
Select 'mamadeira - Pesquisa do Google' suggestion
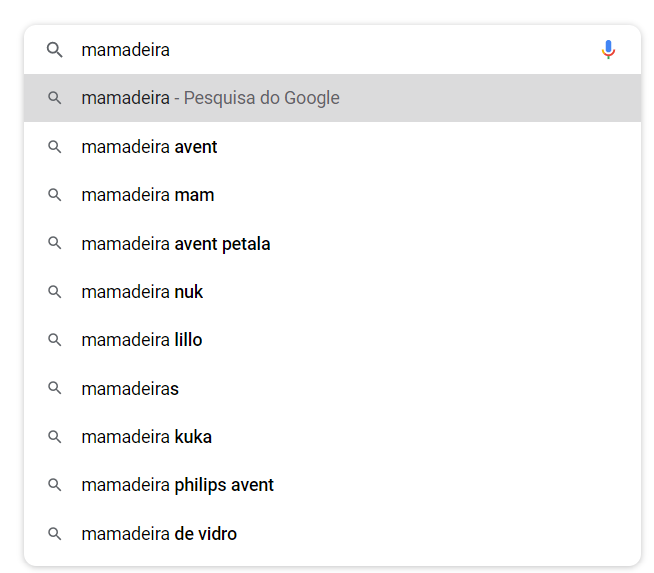coord(211,98)
